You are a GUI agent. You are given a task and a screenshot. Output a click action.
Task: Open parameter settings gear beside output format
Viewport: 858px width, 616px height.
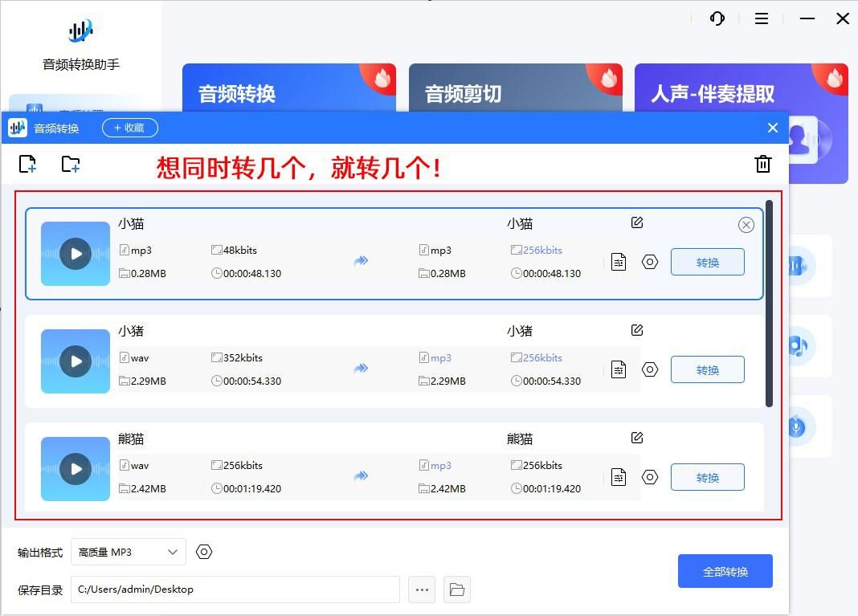pos(203,552)
